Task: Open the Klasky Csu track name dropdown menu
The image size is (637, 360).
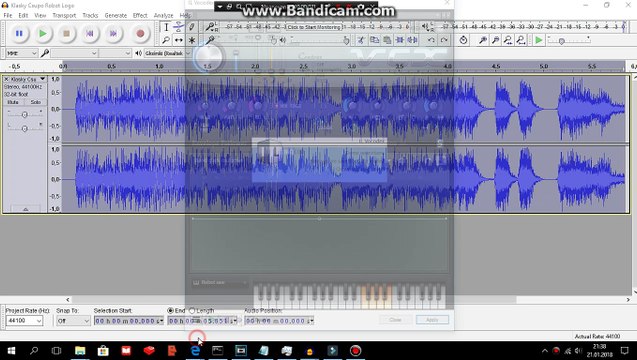Action: tap(28, 79)
